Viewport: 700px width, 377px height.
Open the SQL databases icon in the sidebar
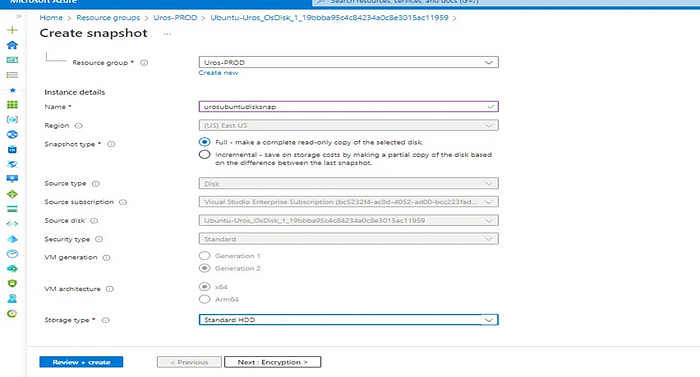12,149
